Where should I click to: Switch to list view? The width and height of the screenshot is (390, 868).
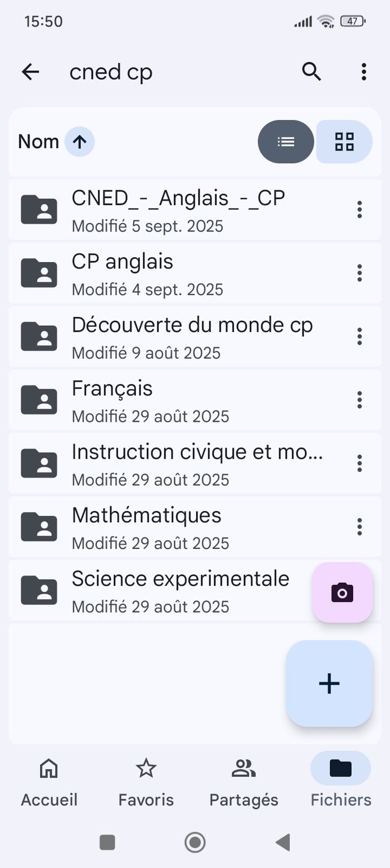click(x=286, y=142)
